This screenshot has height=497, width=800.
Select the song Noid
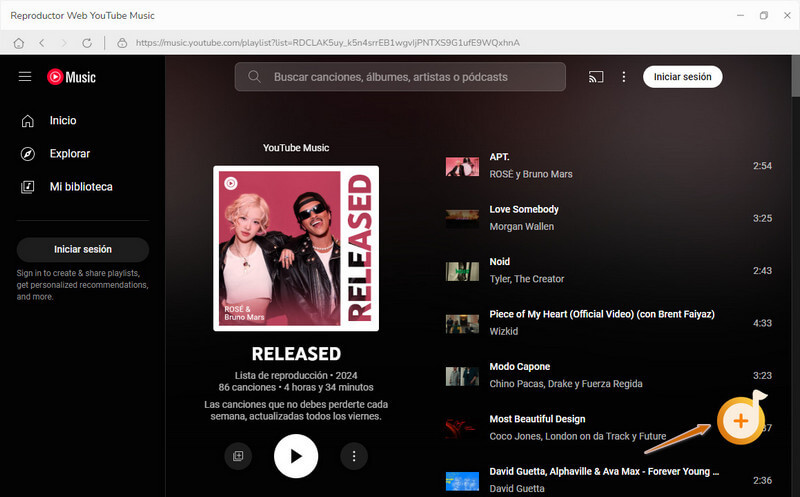coord(499,262)
